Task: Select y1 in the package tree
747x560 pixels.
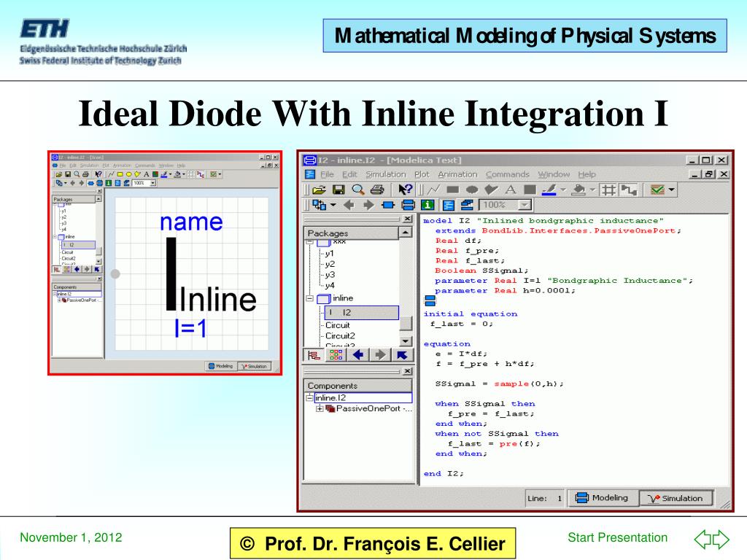Action: [x=330, y=254]
